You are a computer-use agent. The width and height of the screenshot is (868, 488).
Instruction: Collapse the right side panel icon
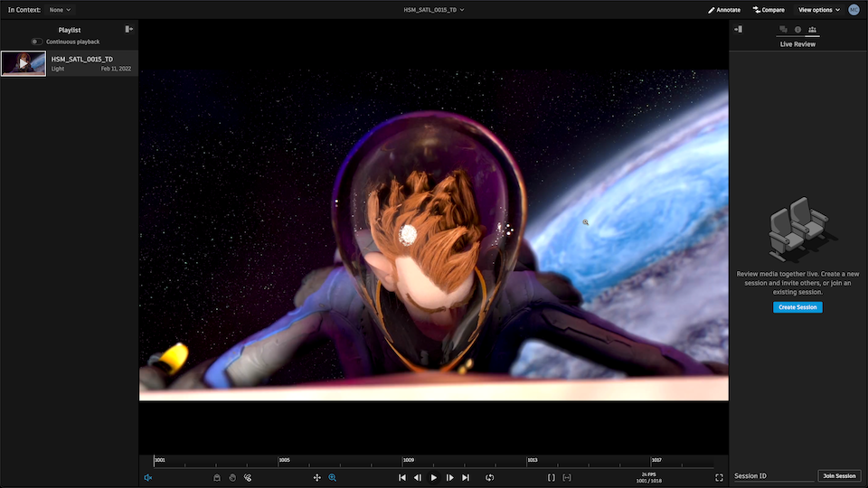(739, 29)
